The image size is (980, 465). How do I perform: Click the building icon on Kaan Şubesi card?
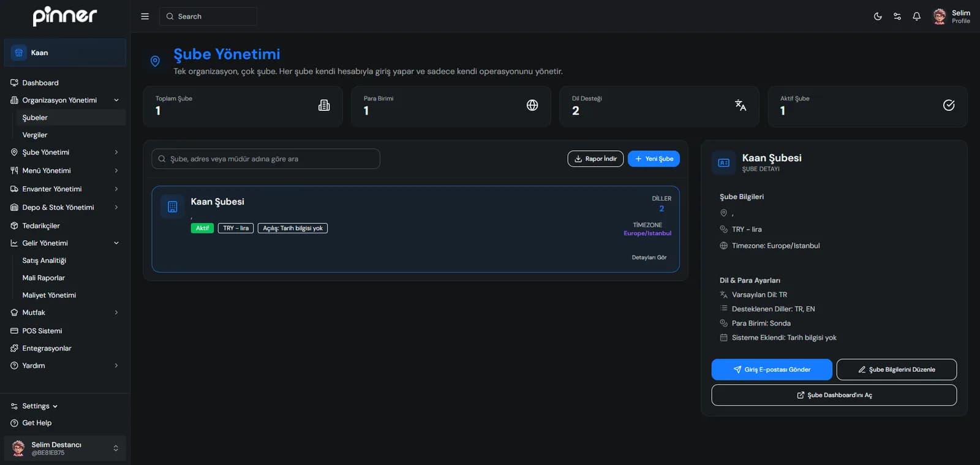pos(173,207)
